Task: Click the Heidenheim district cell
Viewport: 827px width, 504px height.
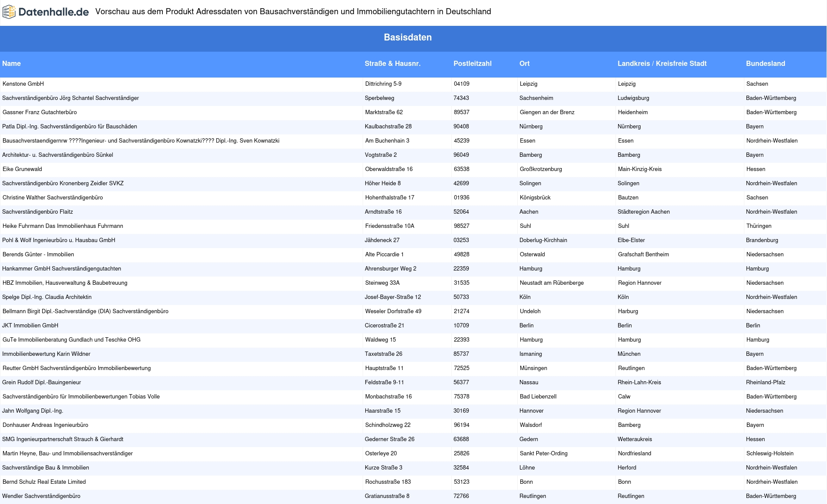Action: (x=633, y=112)
